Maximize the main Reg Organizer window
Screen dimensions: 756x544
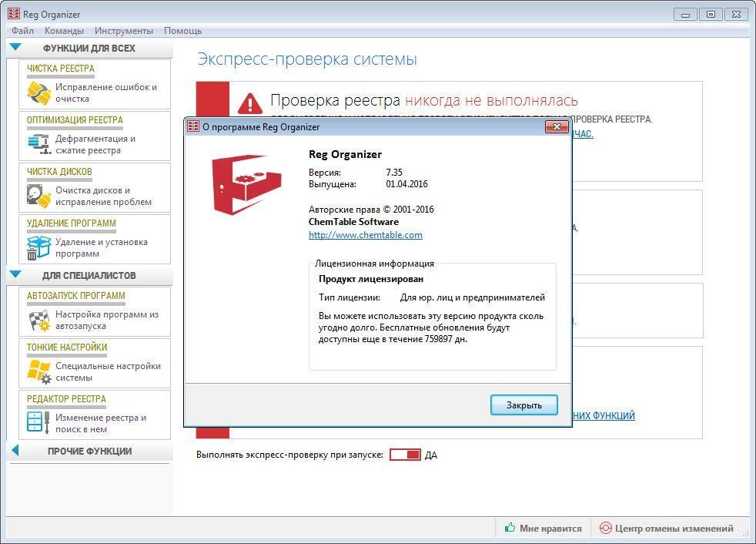pos(711,15)
